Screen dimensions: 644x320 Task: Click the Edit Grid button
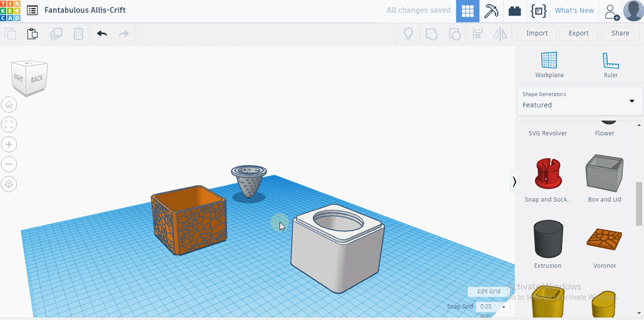click(488, 291)
